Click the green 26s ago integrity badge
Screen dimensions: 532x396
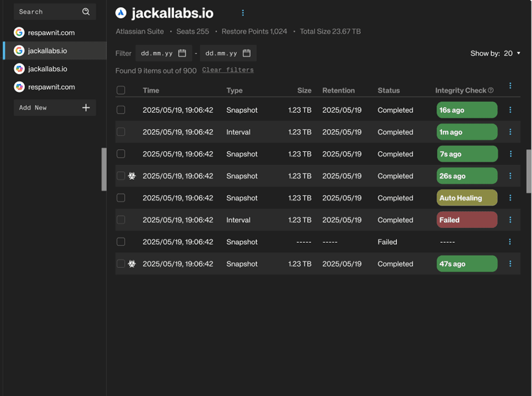(x=467, y=176)
